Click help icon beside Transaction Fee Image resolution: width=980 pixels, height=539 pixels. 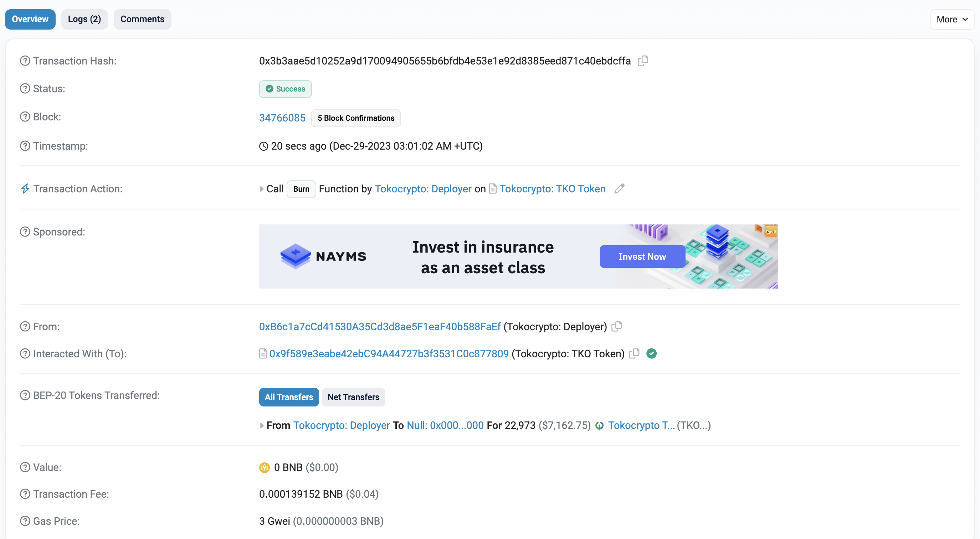(25, 494)
